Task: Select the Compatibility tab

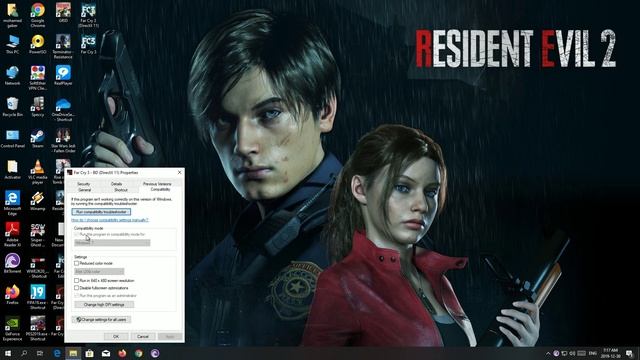Action: (x=160, y=189)
